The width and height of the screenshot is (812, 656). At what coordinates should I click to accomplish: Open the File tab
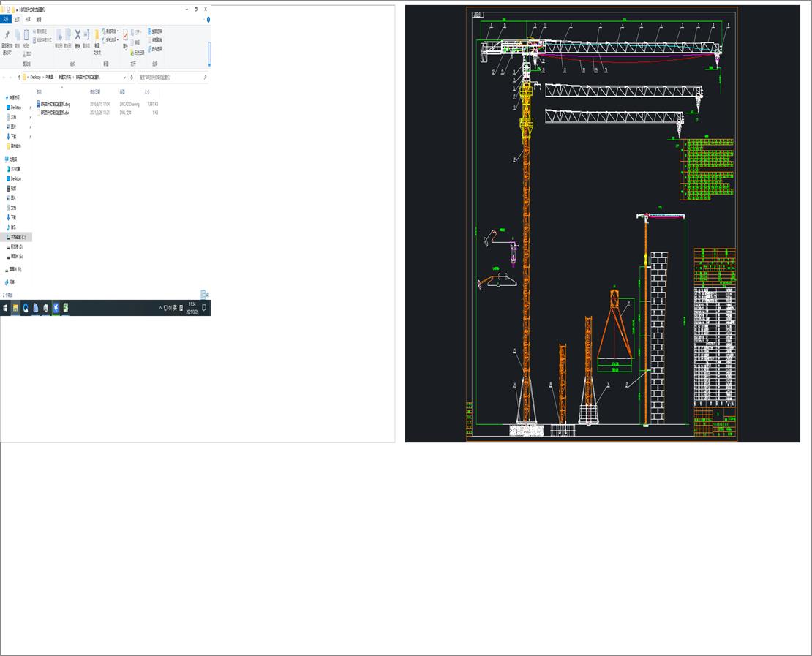click(x=6, y=19)
